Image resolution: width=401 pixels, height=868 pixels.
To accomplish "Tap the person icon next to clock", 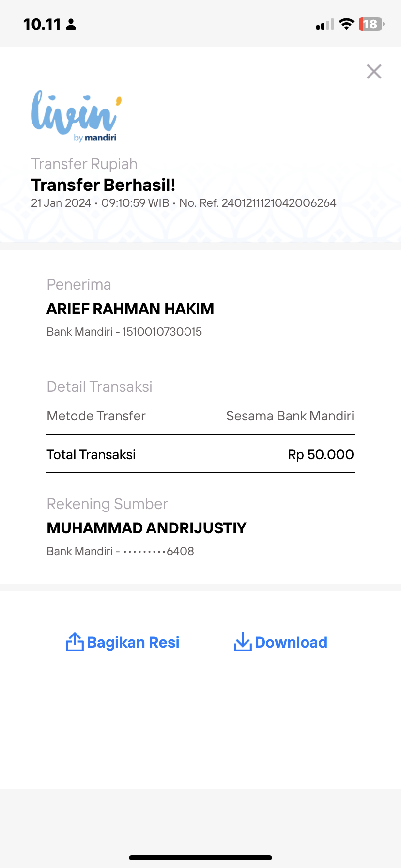I will (x=71, y=24).
